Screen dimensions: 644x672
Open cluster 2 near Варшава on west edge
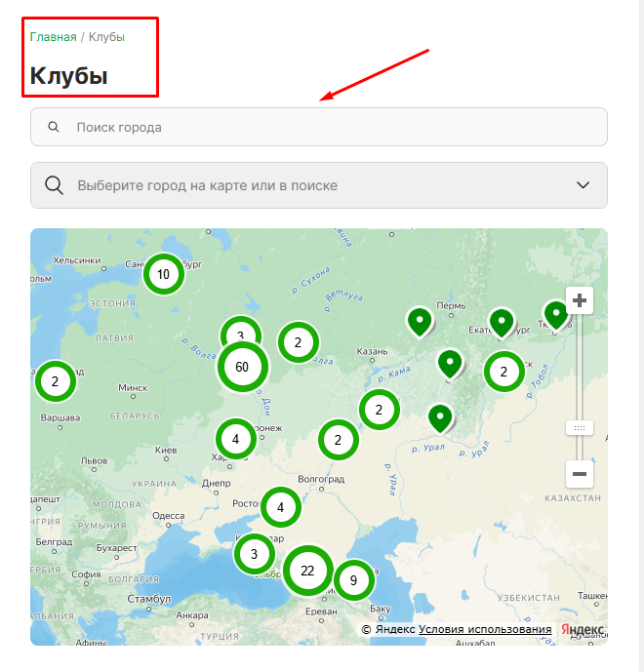tap(56, 381)
